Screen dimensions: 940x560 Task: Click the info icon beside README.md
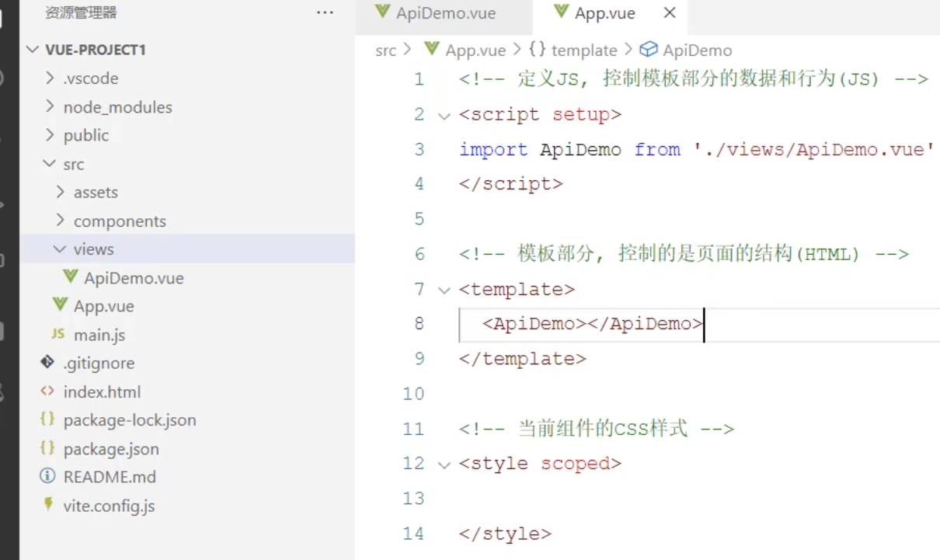point(48,476)
